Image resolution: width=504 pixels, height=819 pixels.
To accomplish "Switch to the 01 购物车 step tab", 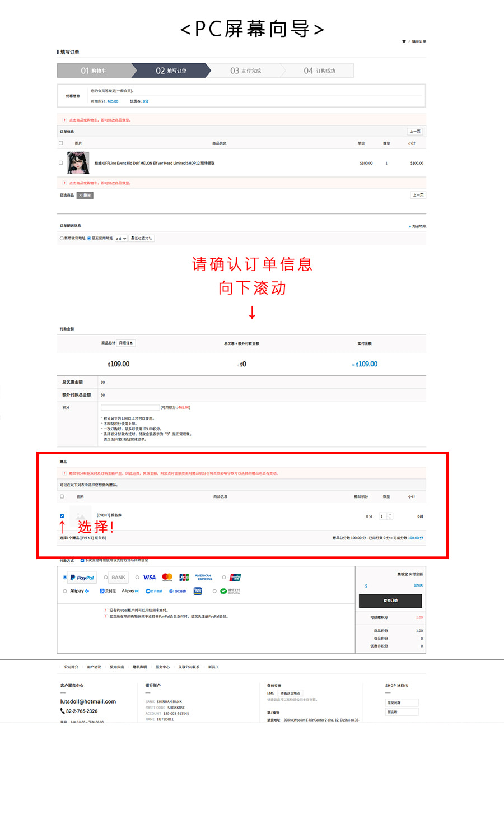I will pos(92,70).
